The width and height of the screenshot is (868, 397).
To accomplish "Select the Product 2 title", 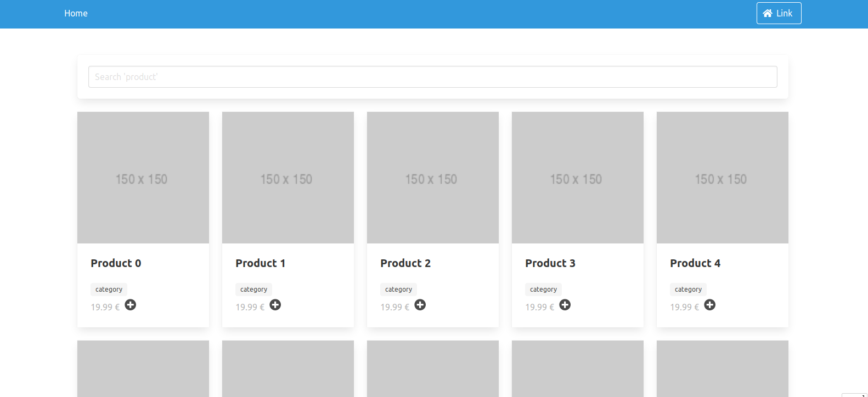I will tap(405, 263).
